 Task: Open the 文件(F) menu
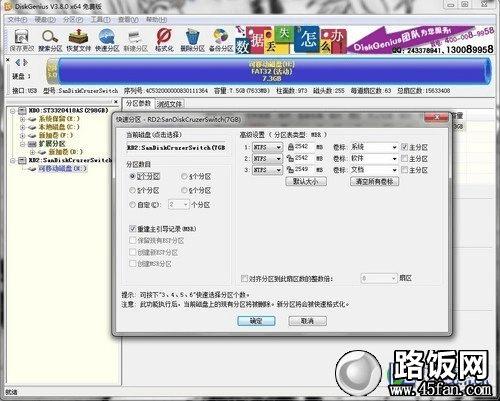point(17,20)
